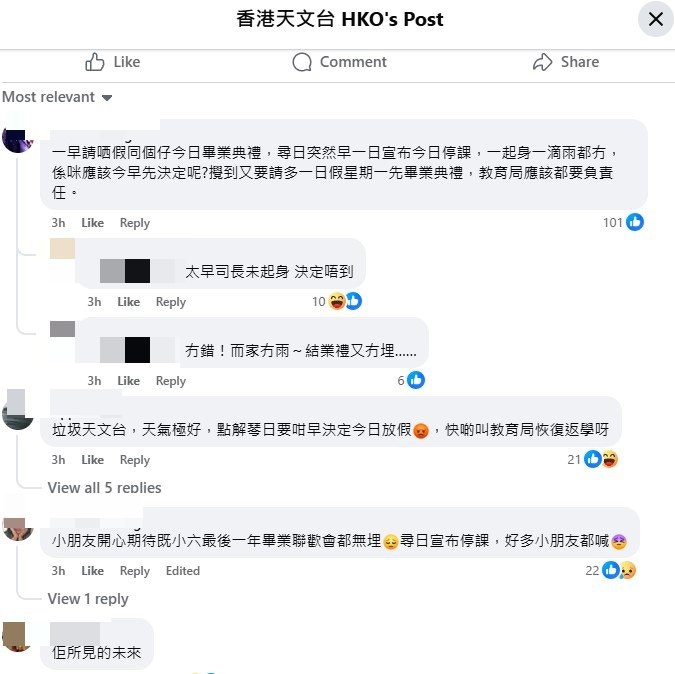Viewport: 675px width, 674px height.
Task: Expand View all 5 replies
Action: (x=104, y=488)
